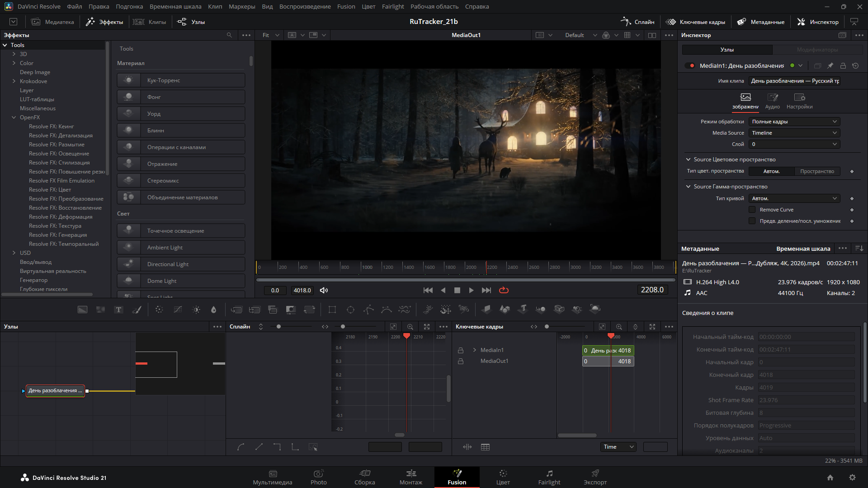Toggle the Метаданные panel button
The image size is (868, 488).
coord(761,22)
